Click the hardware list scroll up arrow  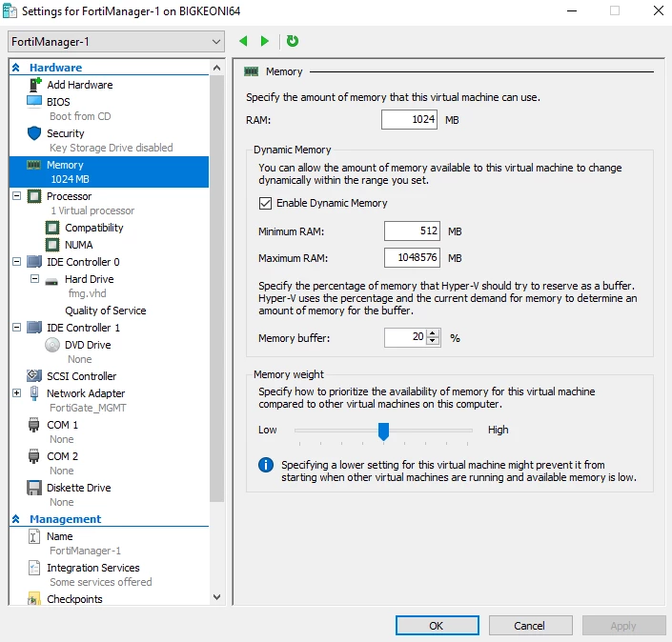click(x=217, y=68)
